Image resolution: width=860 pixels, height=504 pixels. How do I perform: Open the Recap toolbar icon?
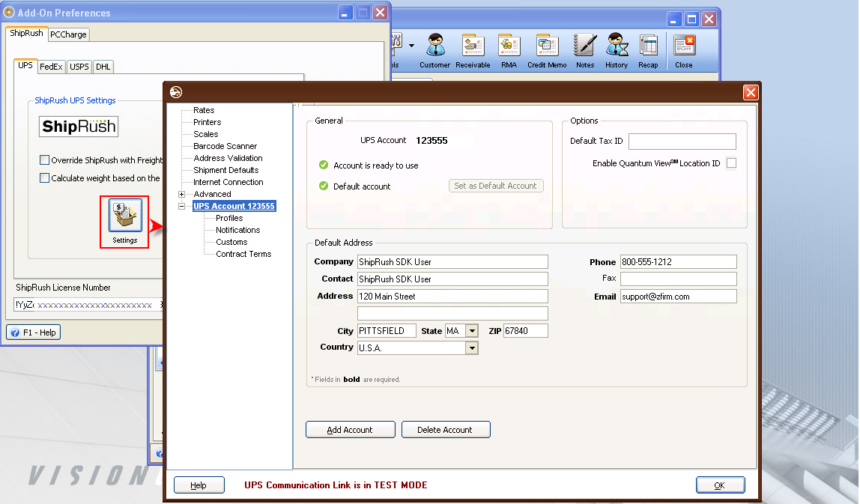(x=648, y=51)
